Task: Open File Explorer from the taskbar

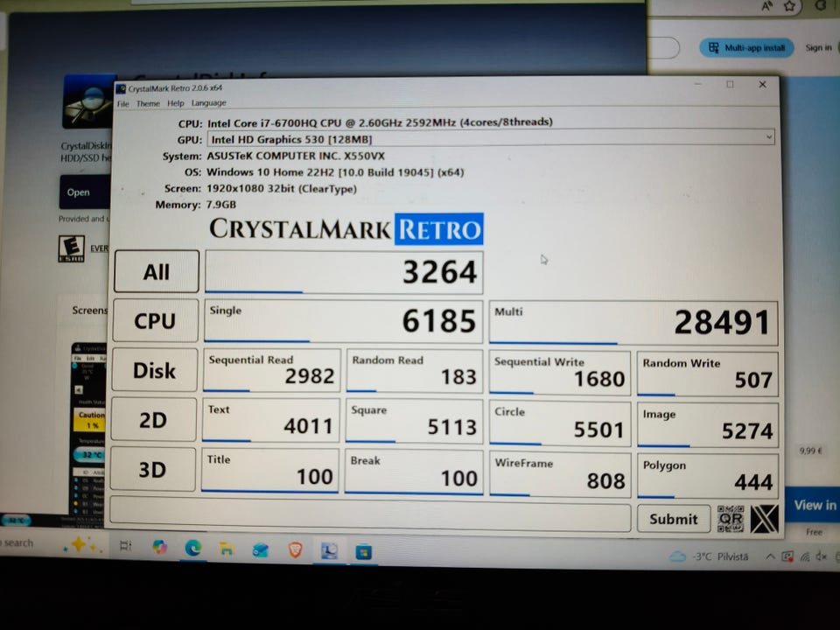Action: (x=227, y=549)
